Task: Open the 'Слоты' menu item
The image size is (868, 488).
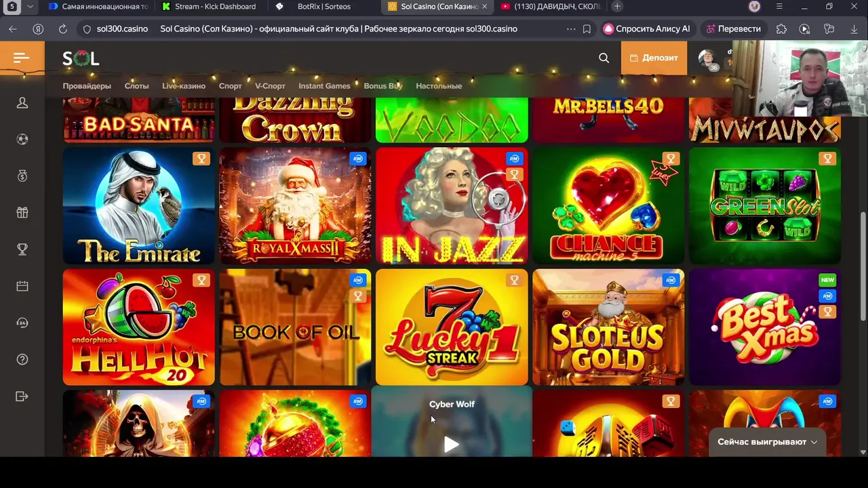Action: [136, 86]
